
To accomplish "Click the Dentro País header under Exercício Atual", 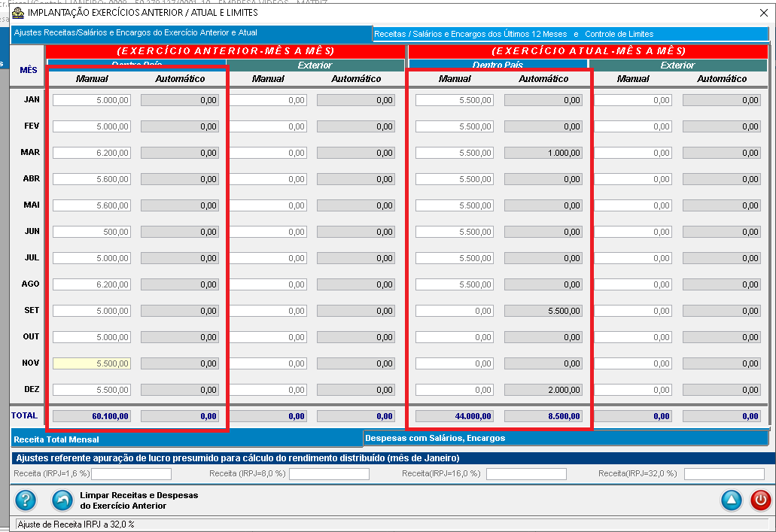I will [498, 64].
